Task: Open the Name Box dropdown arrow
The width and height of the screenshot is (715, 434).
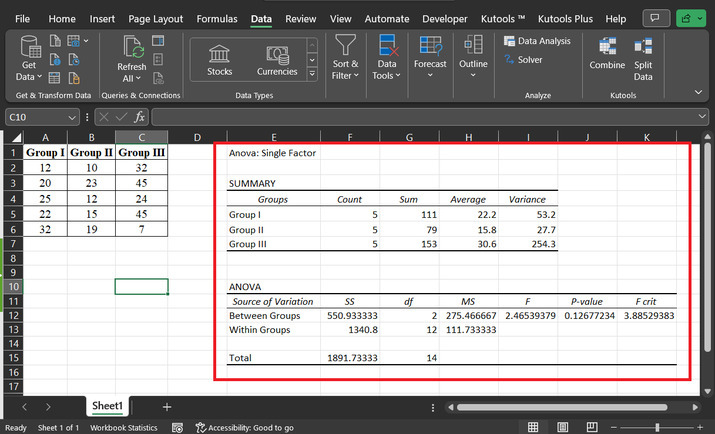Action: coord(72,117)
